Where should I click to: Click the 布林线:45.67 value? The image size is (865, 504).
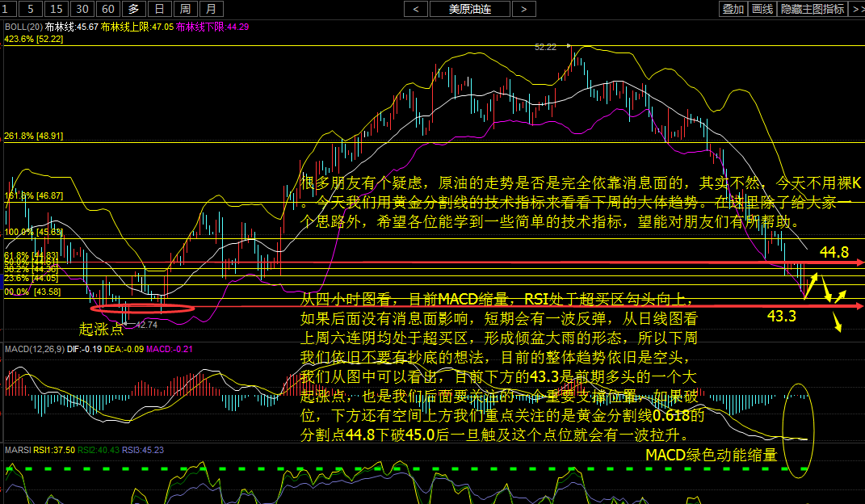point(72,27)
